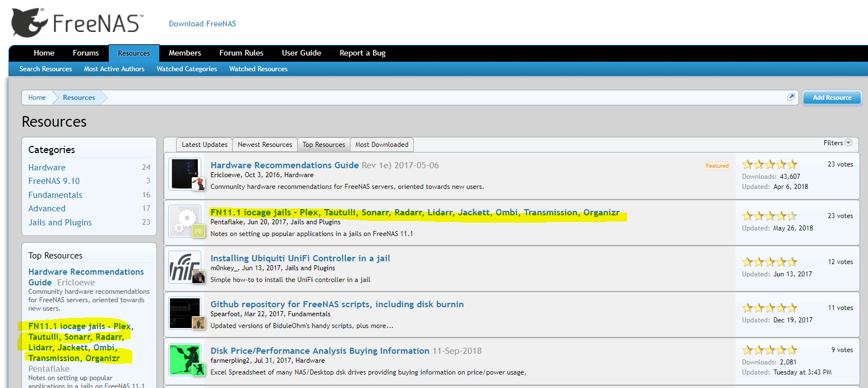Click the 43,607 downloads count

(x=790, y=177)
